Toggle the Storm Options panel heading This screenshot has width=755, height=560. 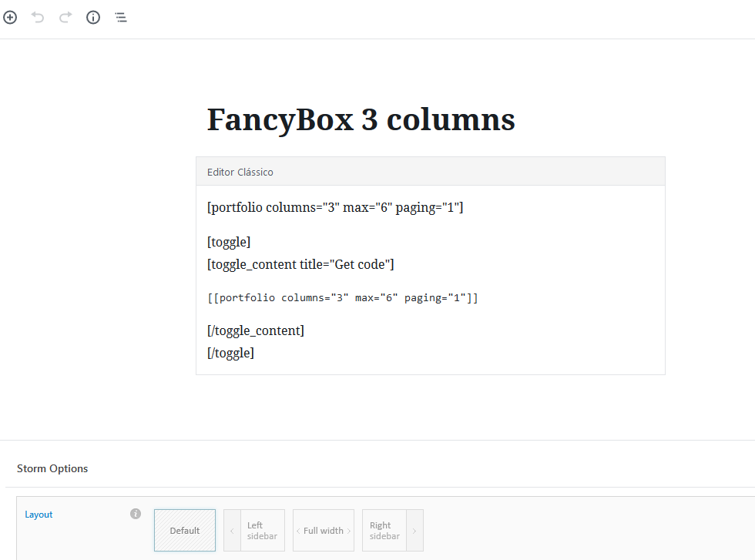point(52,468)
